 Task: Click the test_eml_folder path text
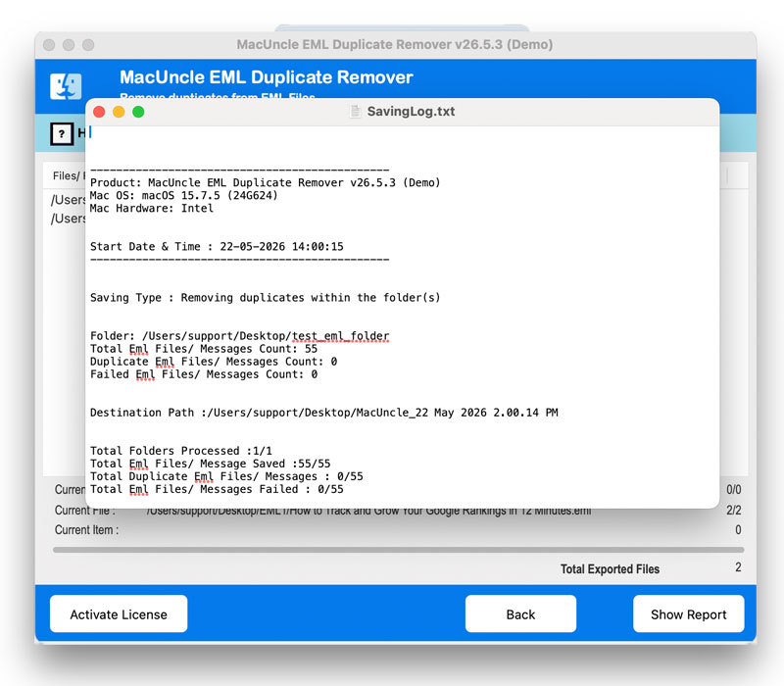coord(340,336)
